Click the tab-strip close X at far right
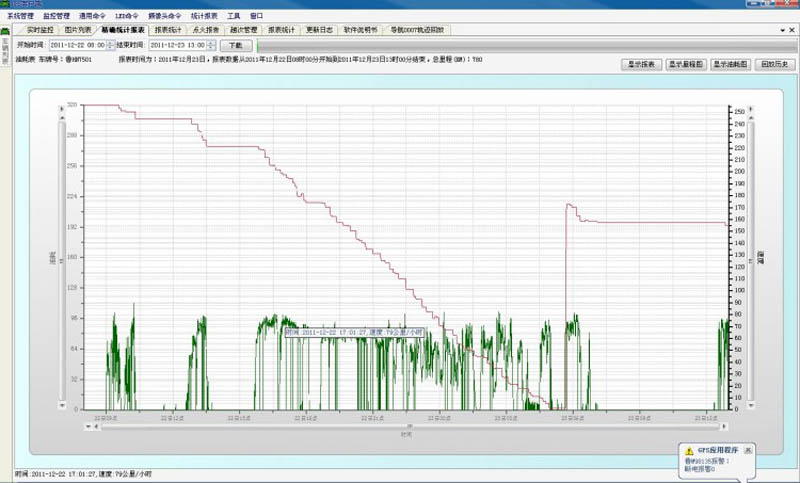Viewport: 800px width, 483px height. 791,30
